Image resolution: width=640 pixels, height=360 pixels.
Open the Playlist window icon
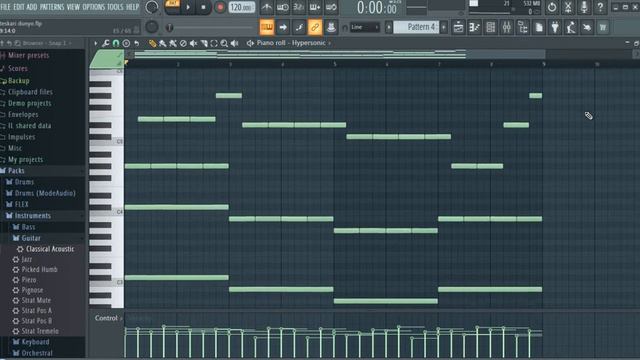click(458, 27)
